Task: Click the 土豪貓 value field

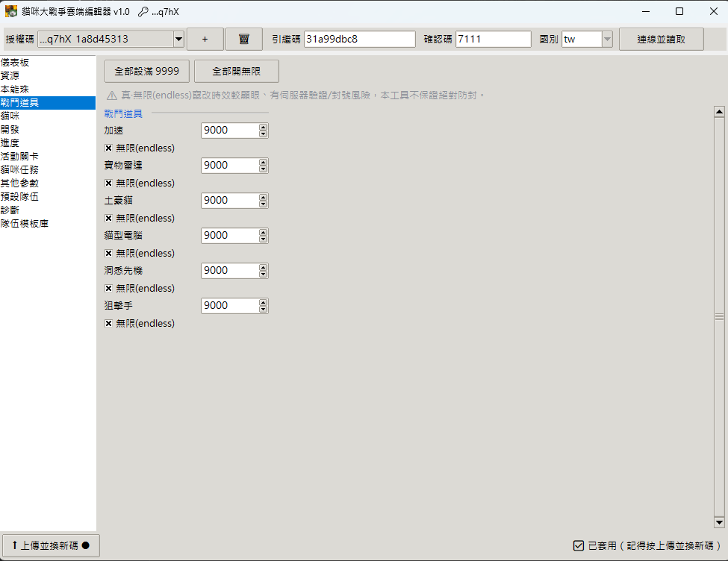Action: click(230, 201)
